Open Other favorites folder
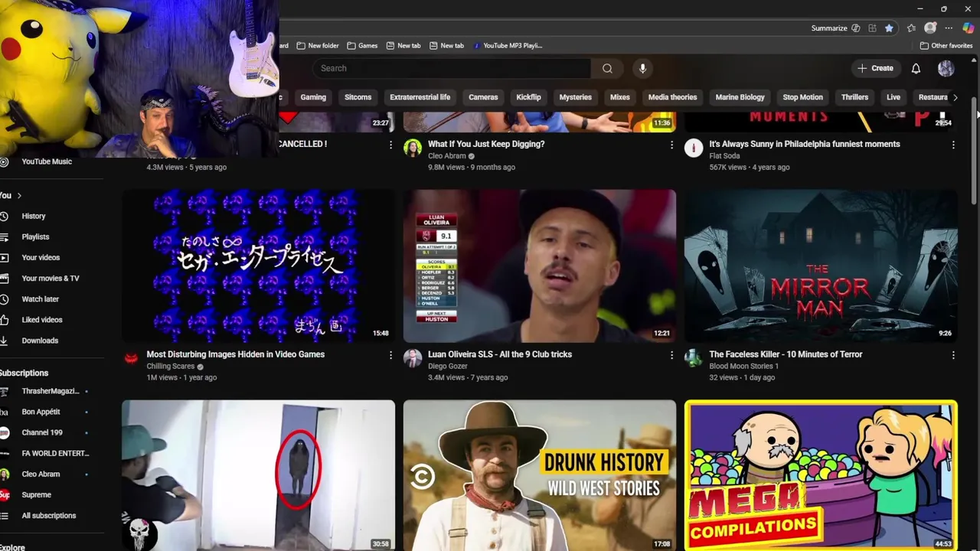The height and width of the screenshot is (551, 980). 946,45
